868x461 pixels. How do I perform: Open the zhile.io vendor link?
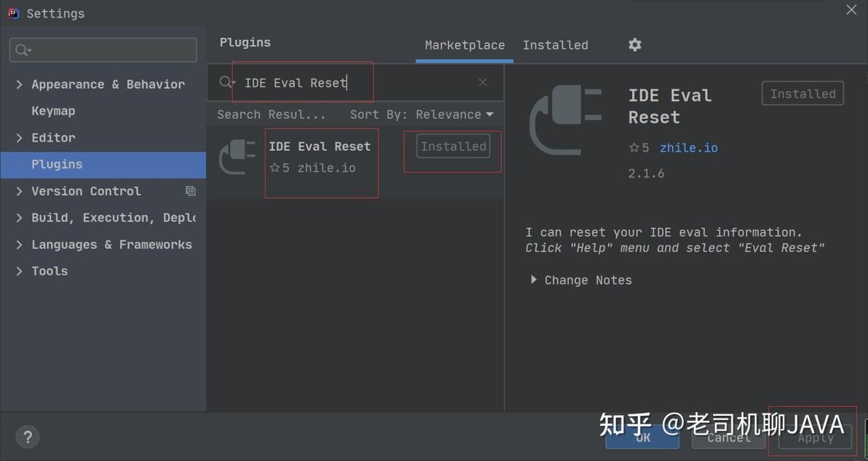[689, 148]
